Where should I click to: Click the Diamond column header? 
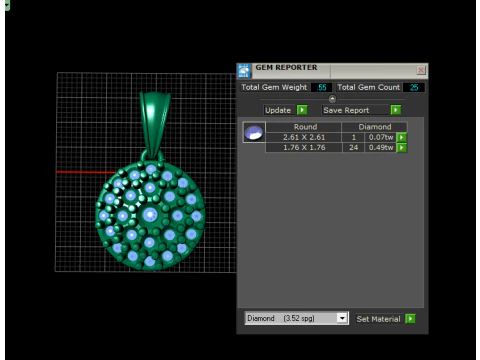375,127
